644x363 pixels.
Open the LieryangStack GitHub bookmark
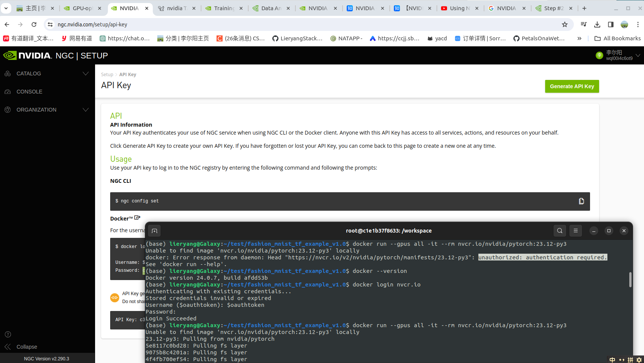(x=297, y=38)
